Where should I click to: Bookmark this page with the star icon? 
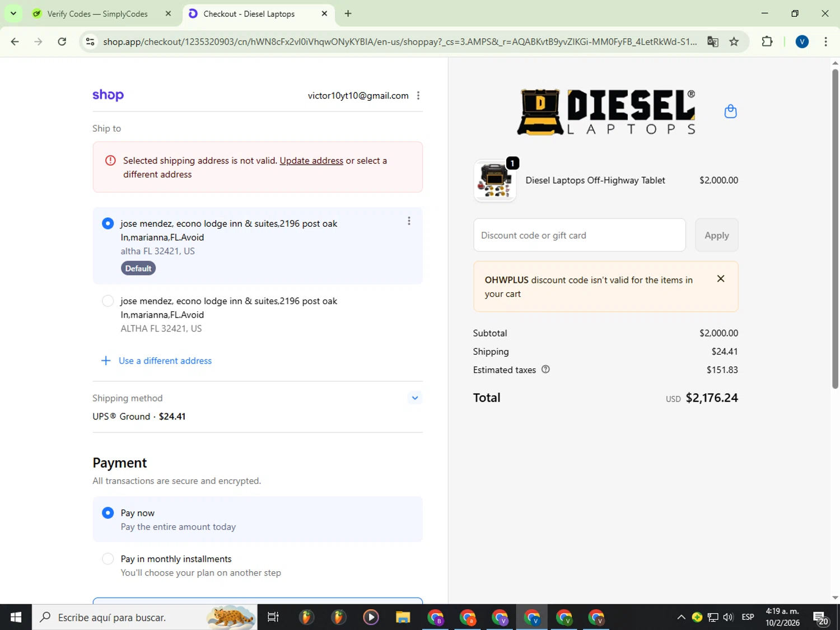click(734, 42)
